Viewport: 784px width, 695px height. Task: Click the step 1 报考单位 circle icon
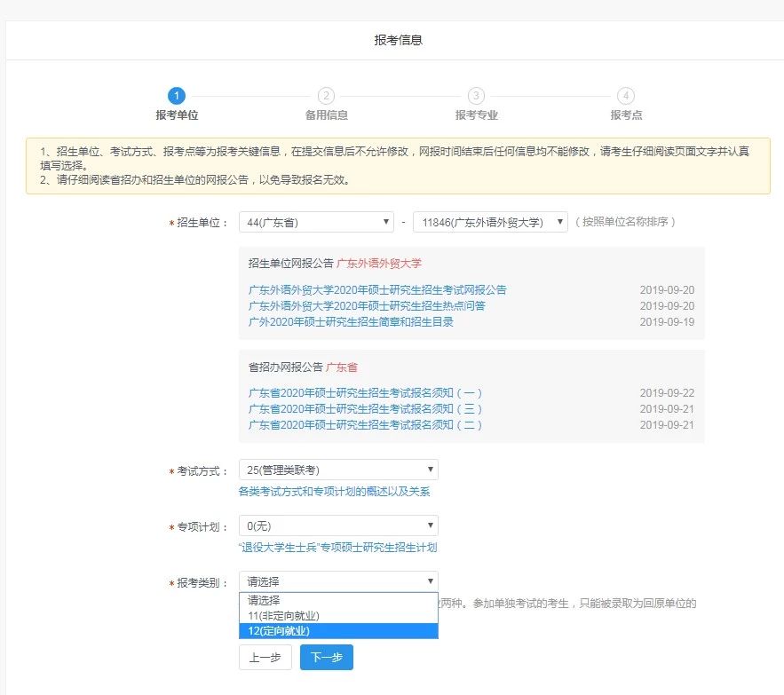click(x=174, y=98)
